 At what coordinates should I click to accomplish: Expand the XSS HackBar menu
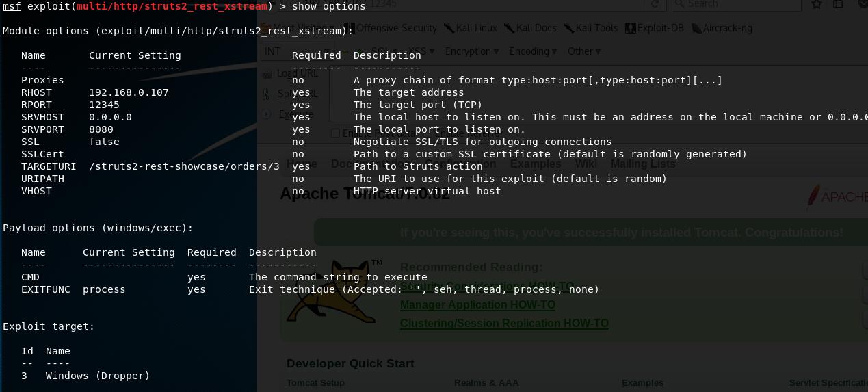(x=421, y=51)
